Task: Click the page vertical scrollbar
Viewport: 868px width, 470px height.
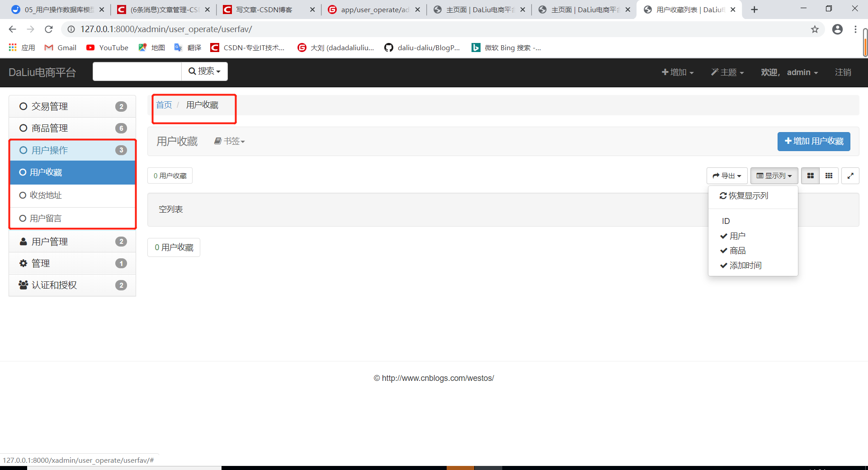Action: (865, 43)
